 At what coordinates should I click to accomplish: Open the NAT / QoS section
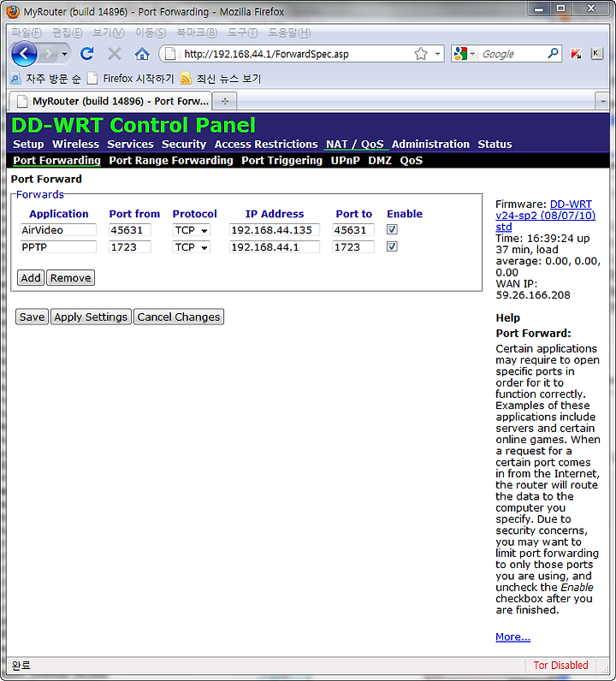(x=355, y=145)
